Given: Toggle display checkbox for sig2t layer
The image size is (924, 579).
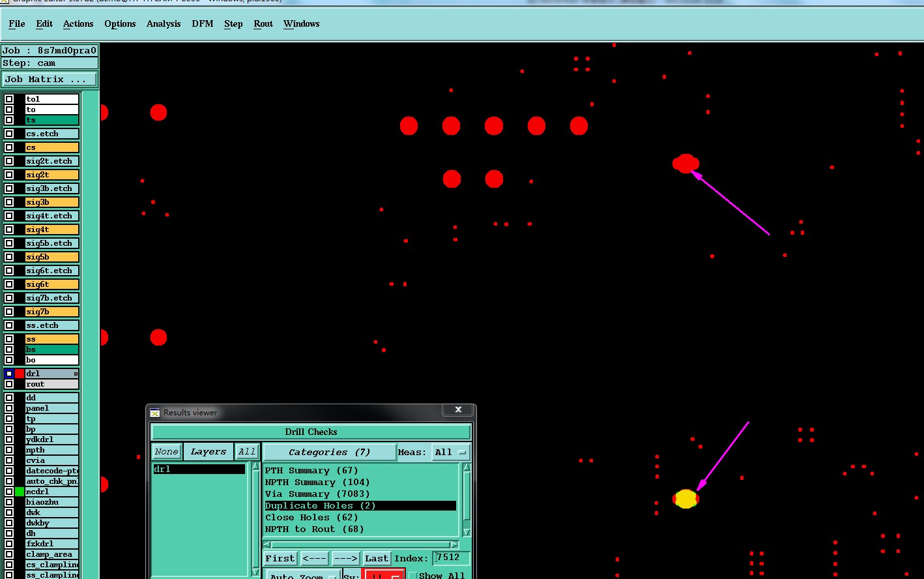Looking at the screenshot, I should coord(9,175).
